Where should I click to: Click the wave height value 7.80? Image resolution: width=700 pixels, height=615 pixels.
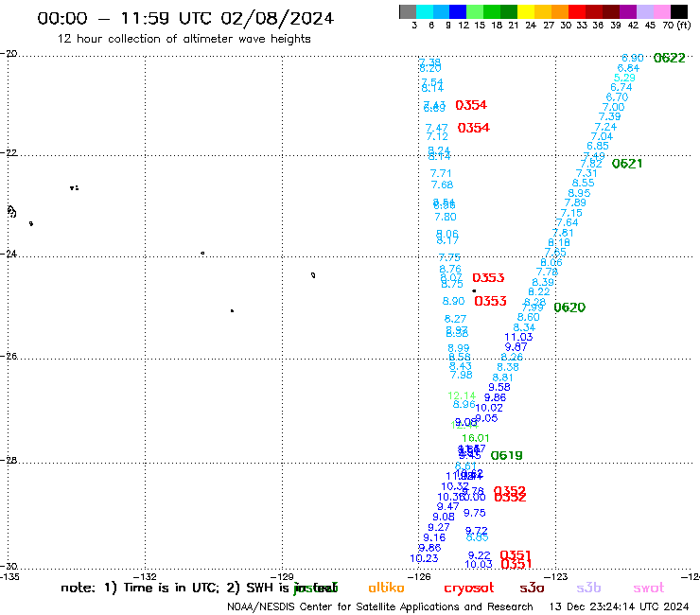(x=446, y=217)
